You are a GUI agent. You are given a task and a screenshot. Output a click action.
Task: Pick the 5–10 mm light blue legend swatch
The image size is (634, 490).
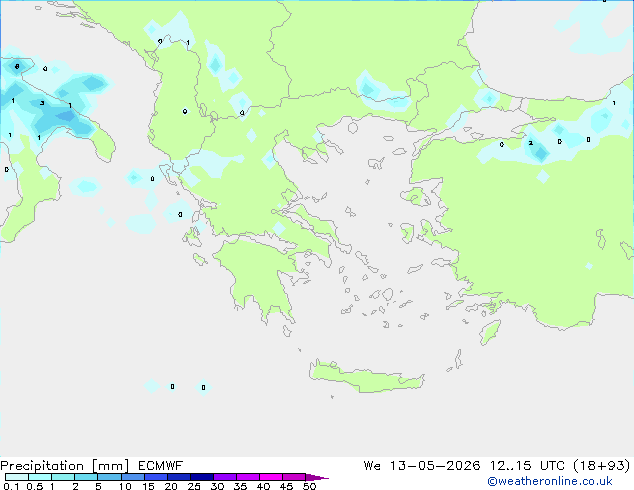click(x=109, y=477)
